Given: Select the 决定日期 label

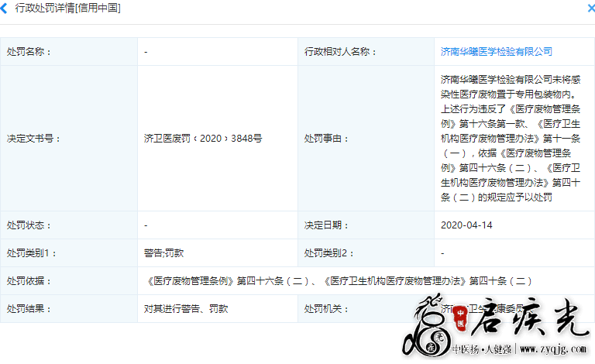Looking at the screenshot, I should (x=326, y=225).
